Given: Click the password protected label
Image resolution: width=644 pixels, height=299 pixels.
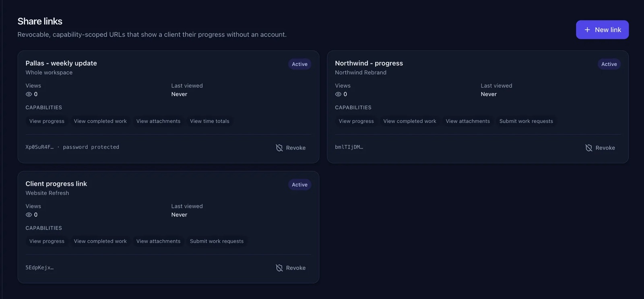Looking at the screenshot, I should click(91, 147).
